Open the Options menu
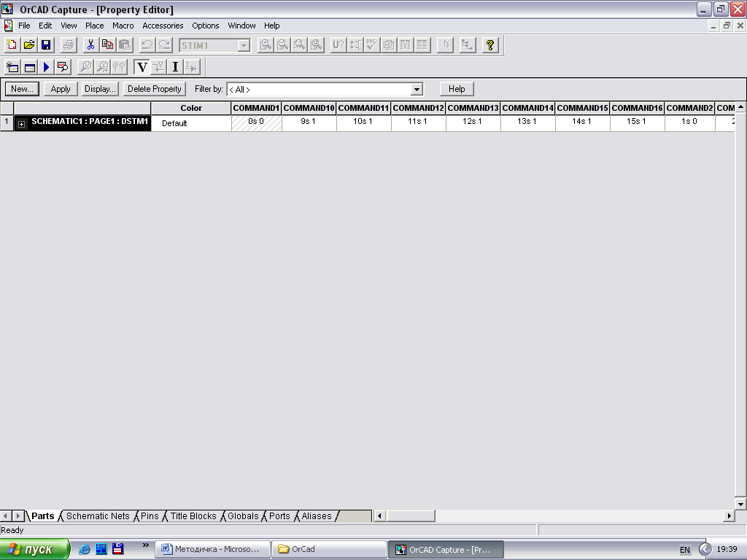Viewport: 747px width, 560px height. (x=205, y=26)
